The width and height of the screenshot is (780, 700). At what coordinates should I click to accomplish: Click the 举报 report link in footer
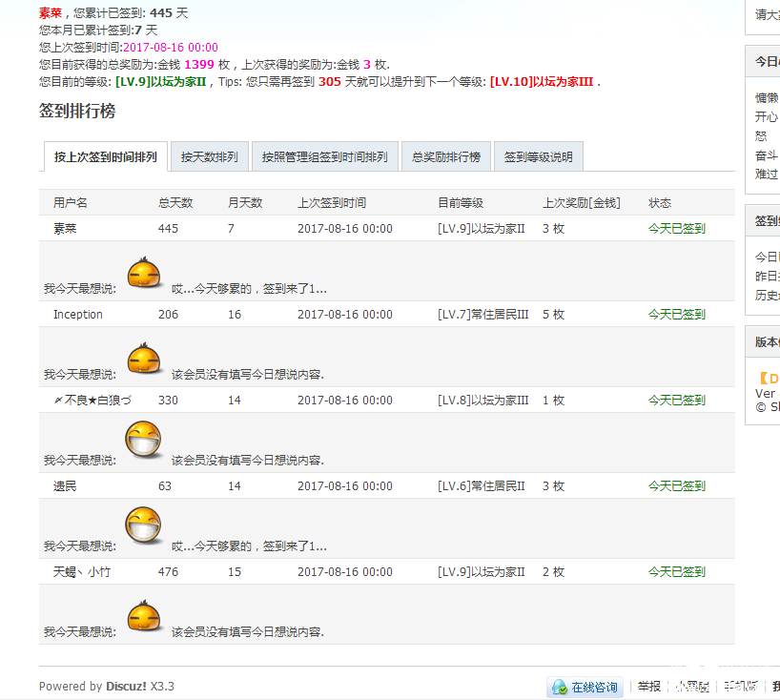click(x=648, y=687)
